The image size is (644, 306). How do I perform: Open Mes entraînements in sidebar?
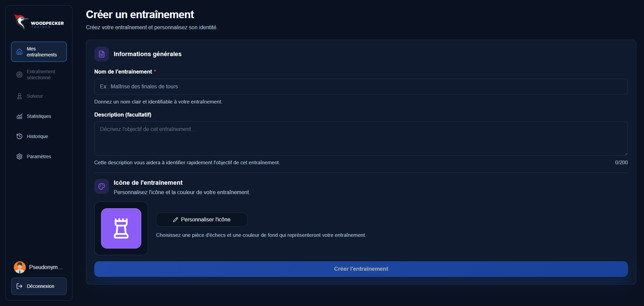(39, 52)
